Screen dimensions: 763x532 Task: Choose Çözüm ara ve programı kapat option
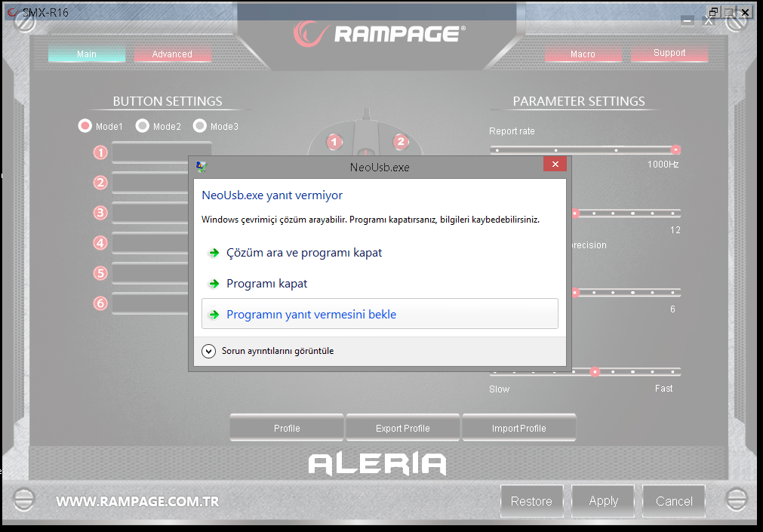[380, 253]
